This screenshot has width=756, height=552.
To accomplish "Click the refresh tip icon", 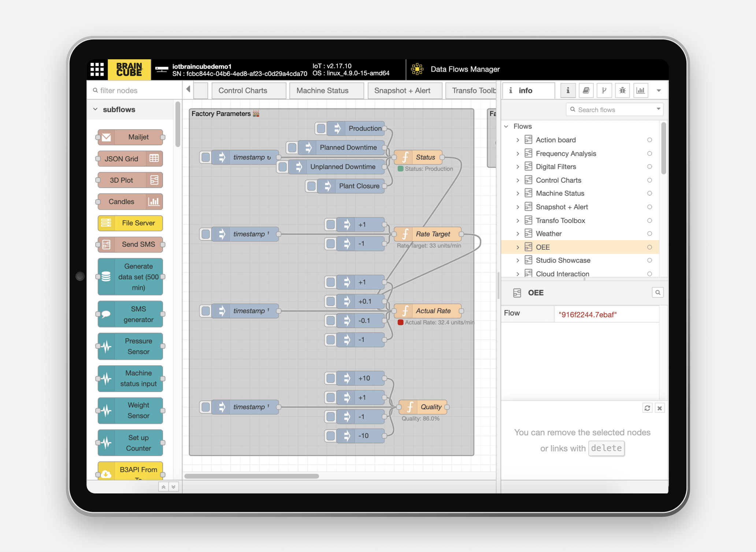I will point(647,408).
